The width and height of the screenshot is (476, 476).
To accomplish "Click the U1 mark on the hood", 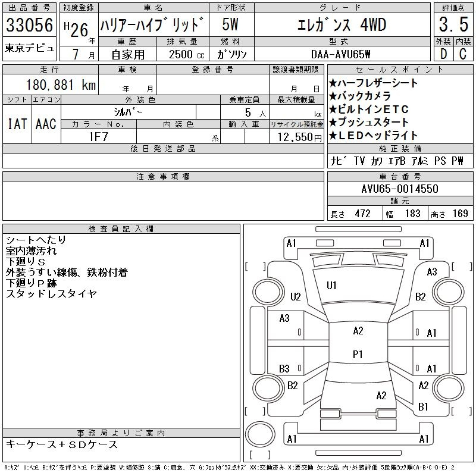I will [331, 286].
